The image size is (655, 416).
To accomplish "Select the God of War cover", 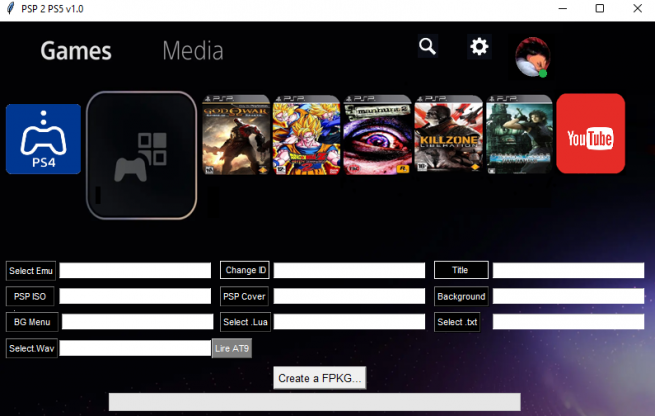I will coord(236,135).
